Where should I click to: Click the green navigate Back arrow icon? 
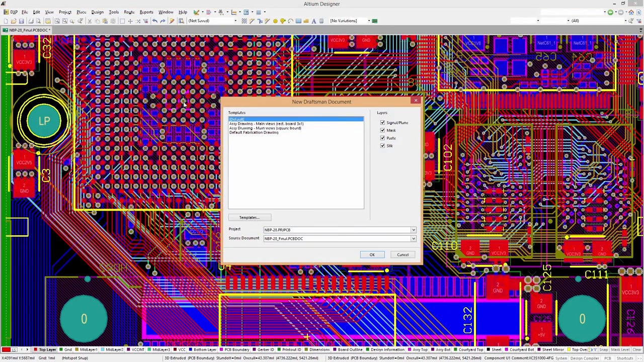pos(610,12)
